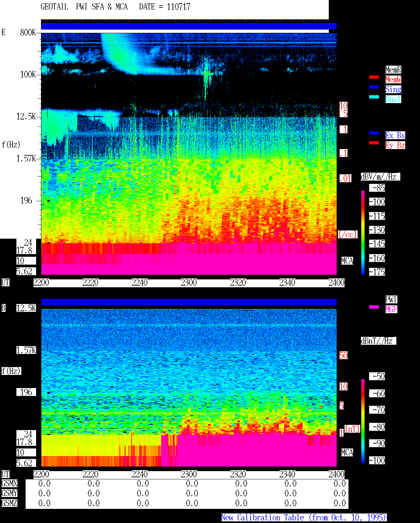The image size is (420, 523).
Task: Click the -70 magnetic color scale value
Action: pyautogui.click(x=377, y=410)
